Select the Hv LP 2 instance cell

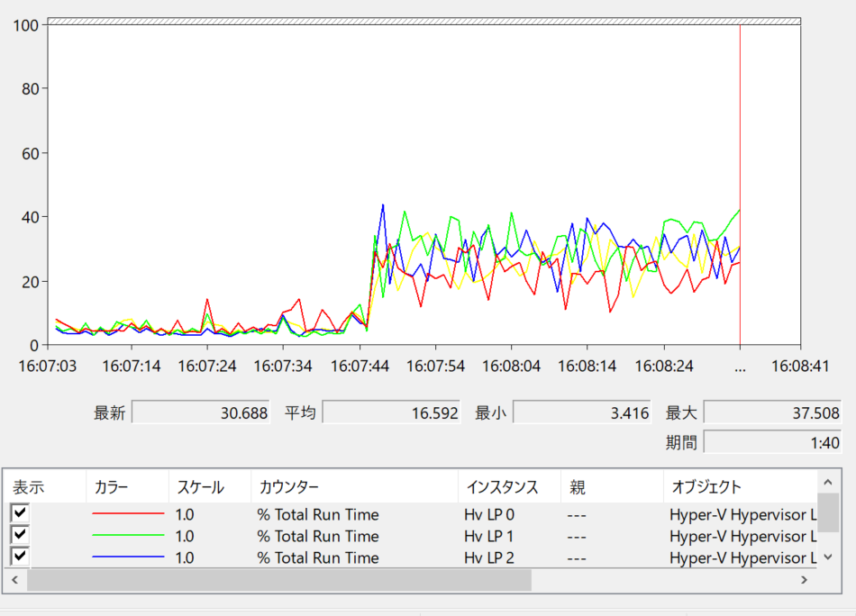tap(489, 557)
